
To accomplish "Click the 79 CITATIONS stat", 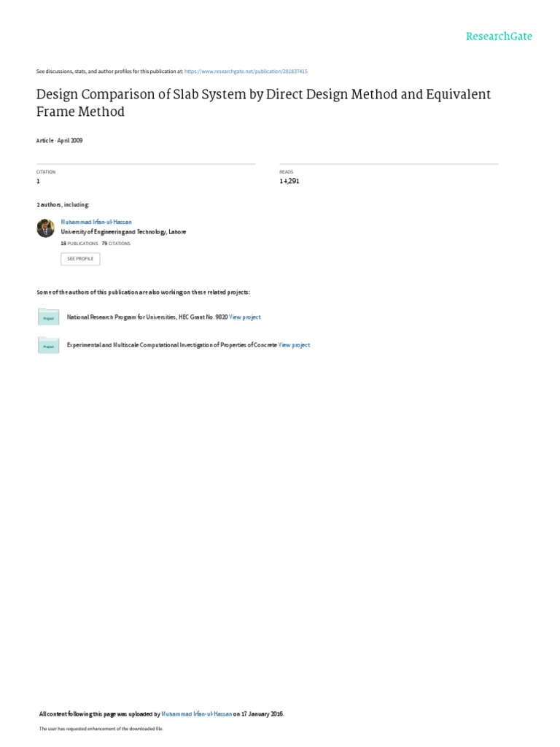I will [116, 244].
